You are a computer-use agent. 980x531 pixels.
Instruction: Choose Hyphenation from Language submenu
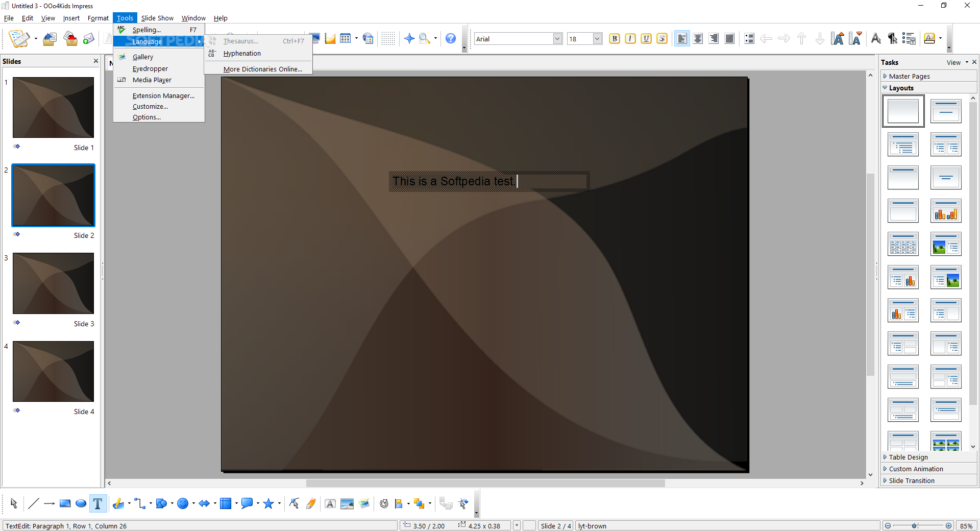[258, 53]
